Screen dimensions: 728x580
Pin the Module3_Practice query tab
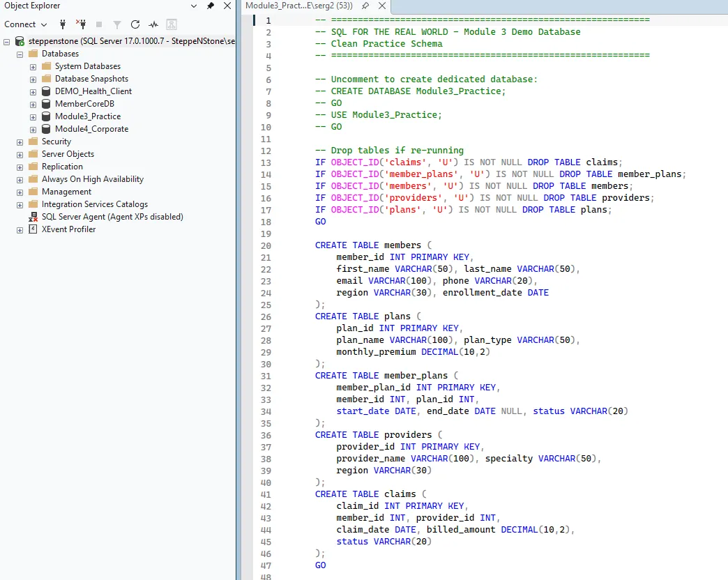coord(365,6)
